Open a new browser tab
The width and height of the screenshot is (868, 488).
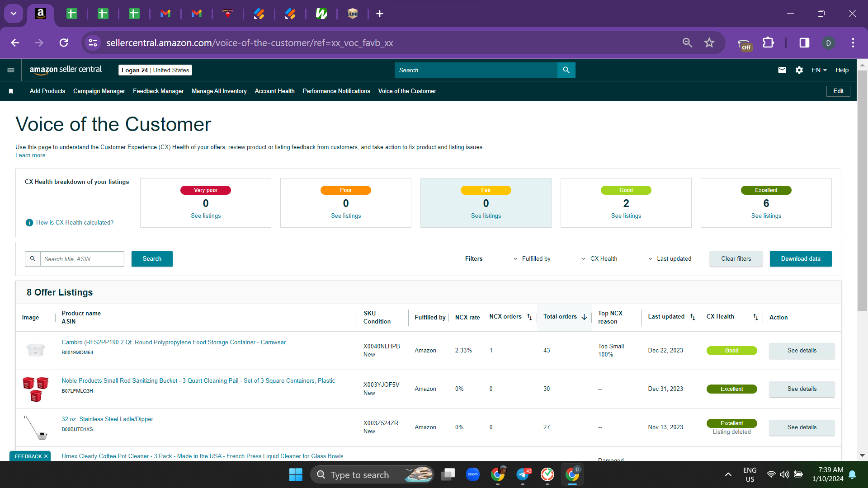tap(380, 14)
